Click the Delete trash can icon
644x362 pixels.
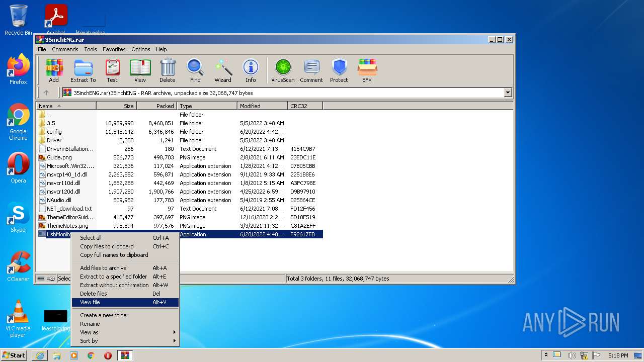pyautogui.click(x=168, y=70)
